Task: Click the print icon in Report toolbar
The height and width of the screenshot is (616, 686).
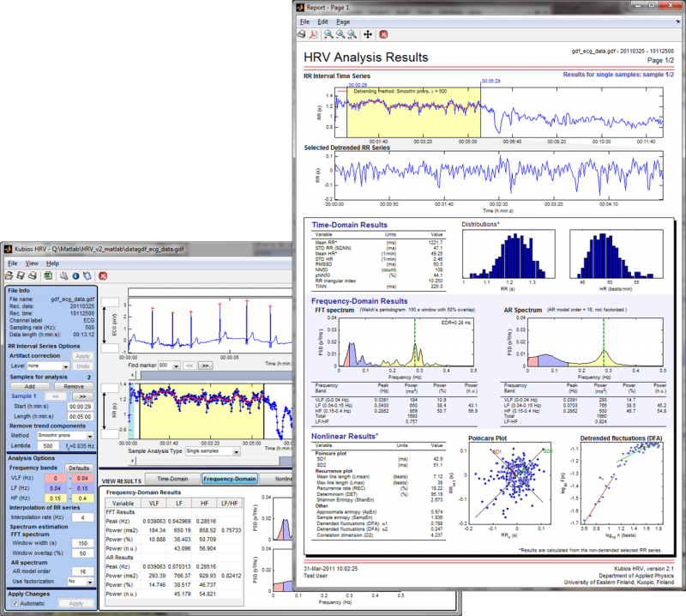Action: [301, 34]
